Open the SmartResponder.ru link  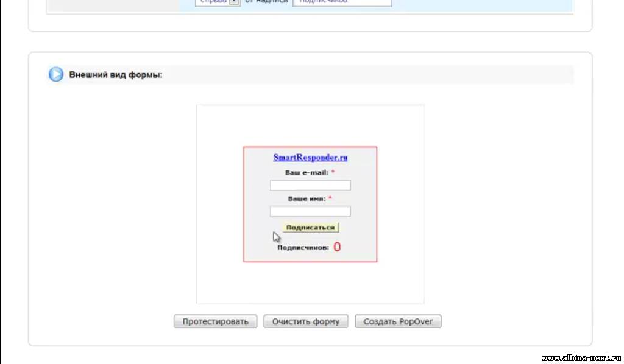(310, 158)
